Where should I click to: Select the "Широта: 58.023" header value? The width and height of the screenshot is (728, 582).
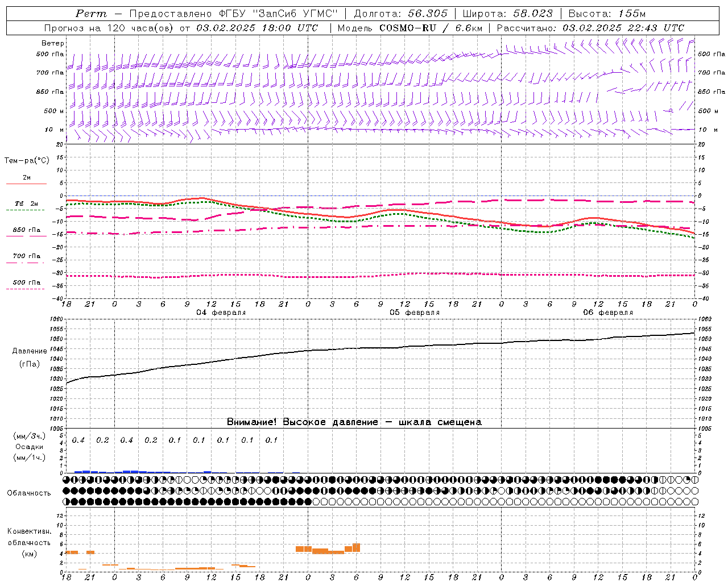point(507,14)
